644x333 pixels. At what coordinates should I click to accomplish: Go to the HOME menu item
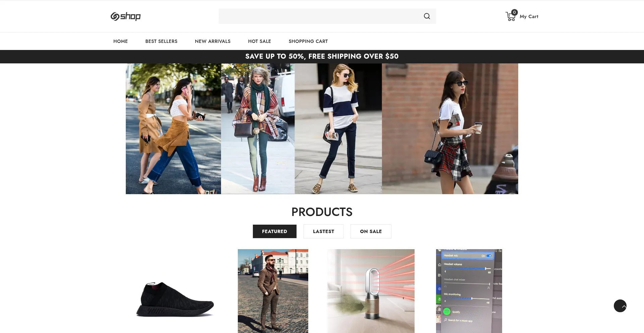click(120, 41)
